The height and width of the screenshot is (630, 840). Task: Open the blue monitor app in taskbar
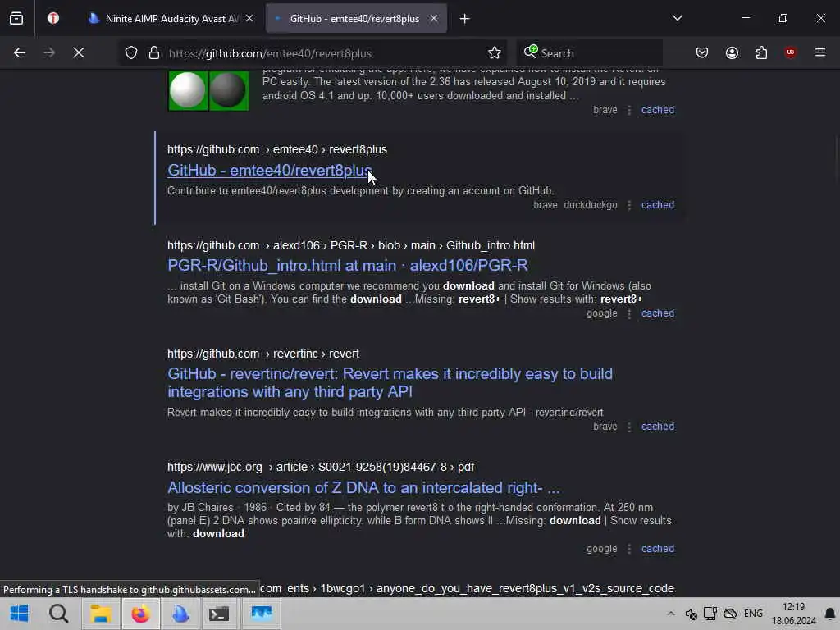(x=262, y=614)
